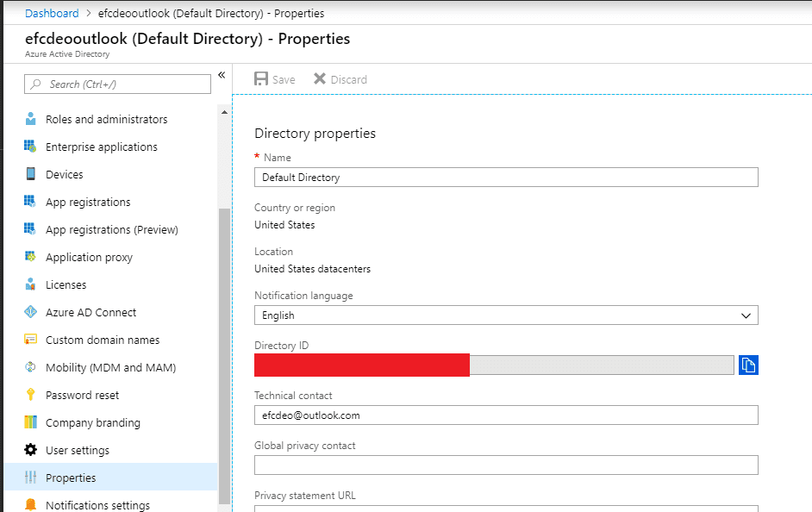Go to Dashboard breadcrumb link
The width and height of the screenshot is (812, 512).
[52, 14]
